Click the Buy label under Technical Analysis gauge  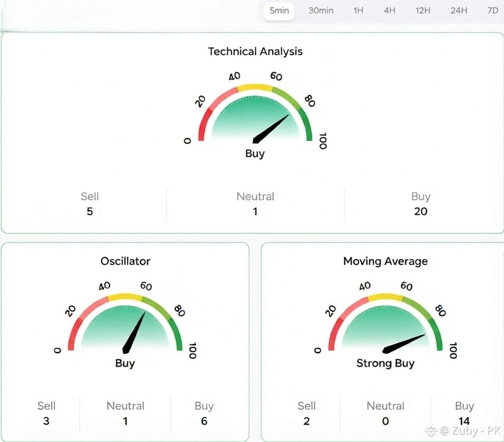(x=255, y=154)
